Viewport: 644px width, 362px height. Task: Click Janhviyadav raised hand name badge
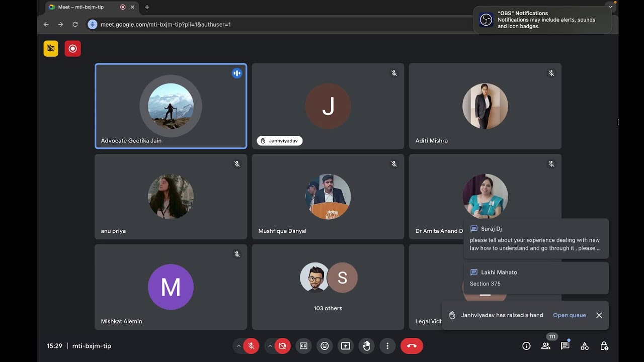click(x=280, y=141)
